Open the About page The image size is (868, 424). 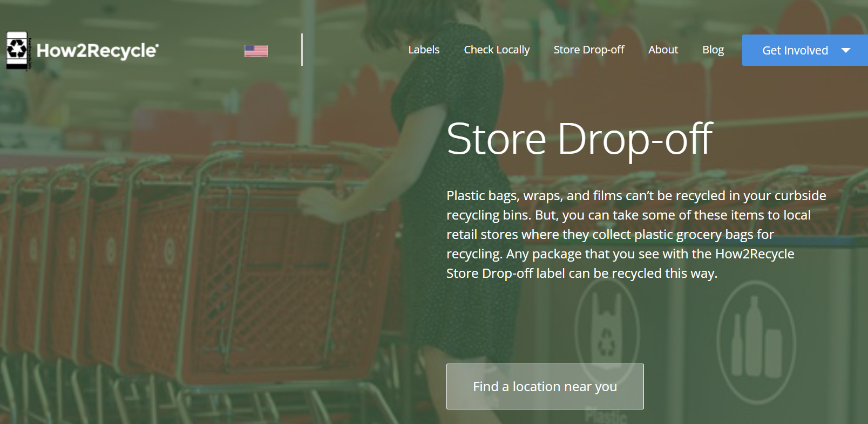[x=663, y=50]
